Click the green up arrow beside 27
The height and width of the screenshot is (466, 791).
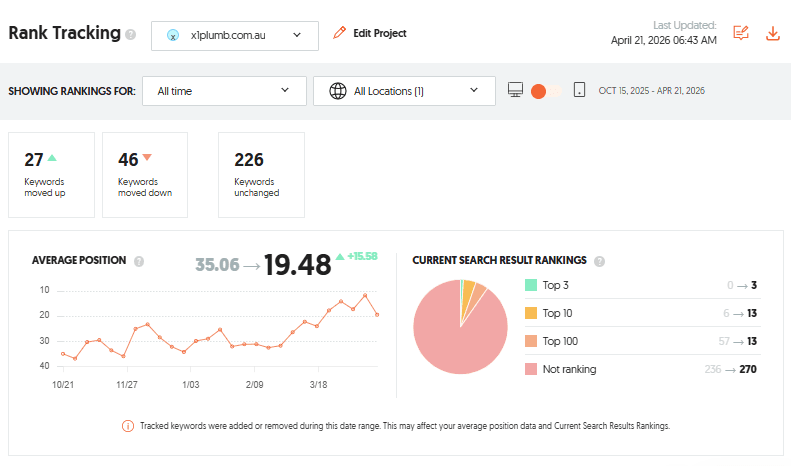pyautogui.click(x=51, y=158)
